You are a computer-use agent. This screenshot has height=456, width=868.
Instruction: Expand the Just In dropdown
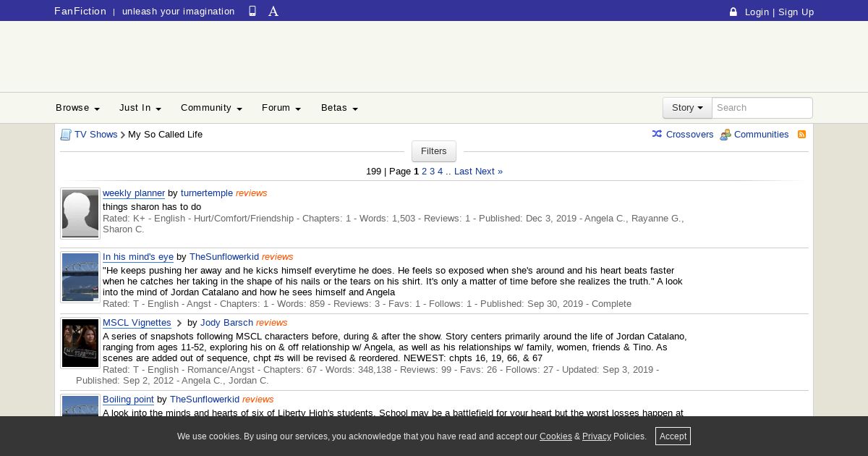click(x=140, y=108)
